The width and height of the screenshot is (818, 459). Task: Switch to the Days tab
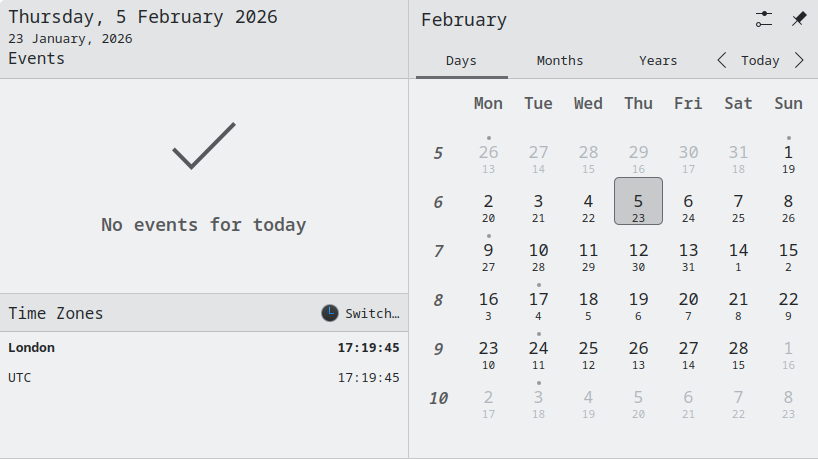click(461, 60)
